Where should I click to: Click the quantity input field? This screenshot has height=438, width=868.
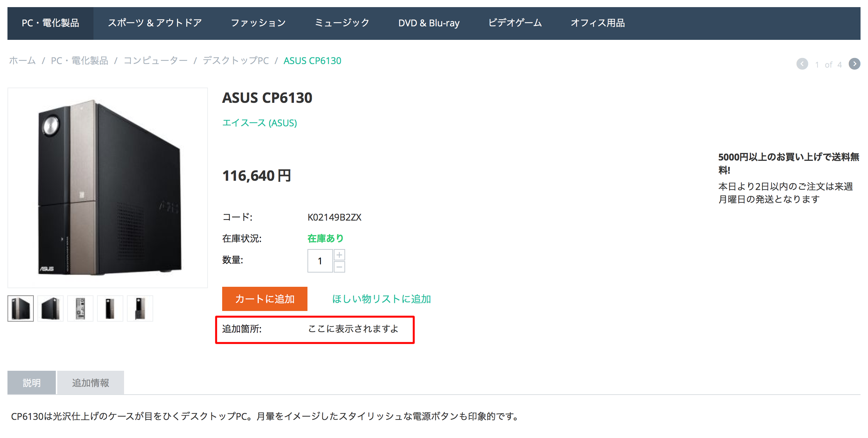point(320,261)
